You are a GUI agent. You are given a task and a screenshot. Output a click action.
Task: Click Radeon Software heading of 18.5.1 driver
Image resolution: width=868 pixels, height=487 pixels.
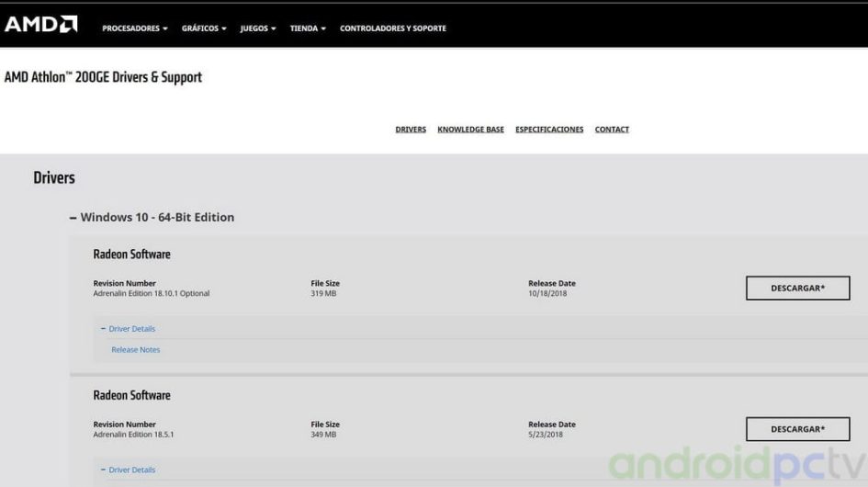point(131,395)
